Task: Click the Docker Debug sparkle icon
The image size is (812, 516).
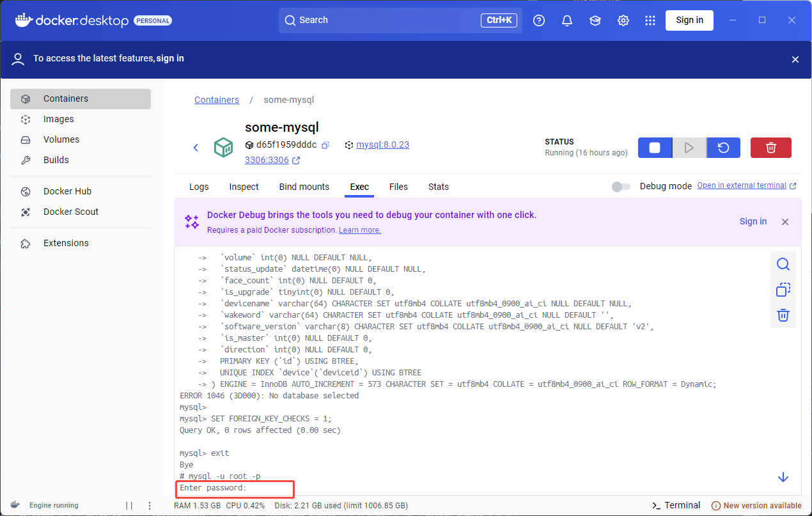Action: coord(192,222)
